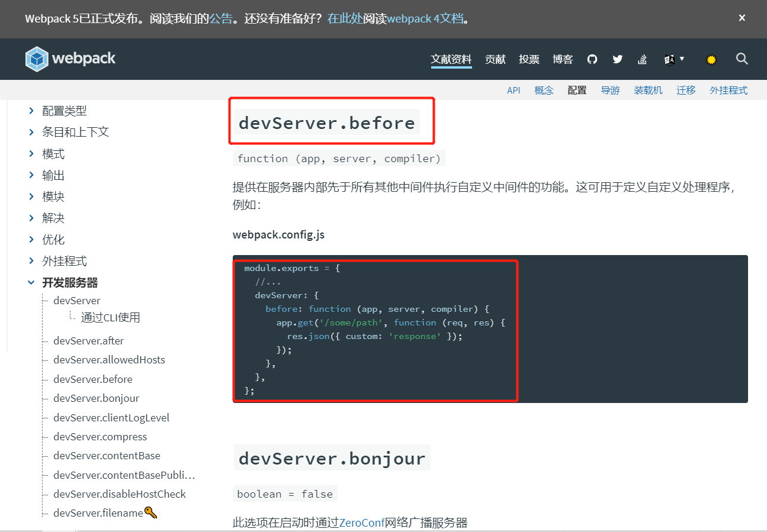
Task: Go to devServer.contentBase in sidebar
Action: point(107,456)
